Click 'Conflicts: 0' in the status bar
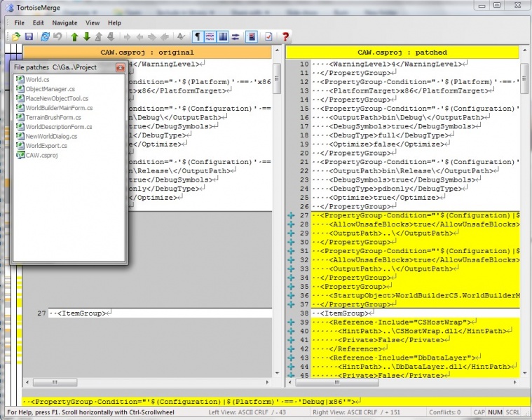 444,412
